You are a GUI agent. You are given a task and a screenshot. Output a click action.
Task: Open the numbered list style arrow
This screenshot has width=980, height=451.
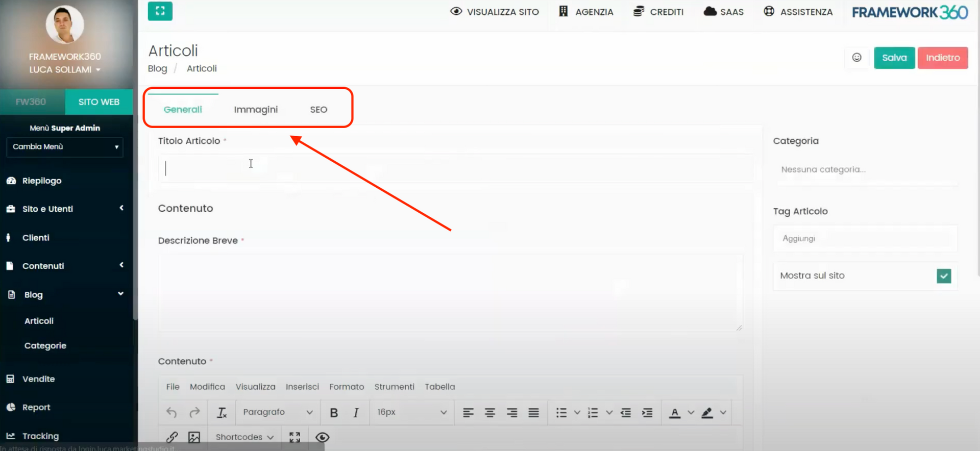609,412
